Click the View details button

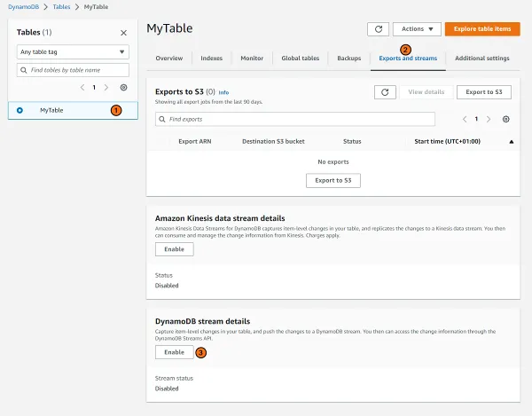pos(426,92)
